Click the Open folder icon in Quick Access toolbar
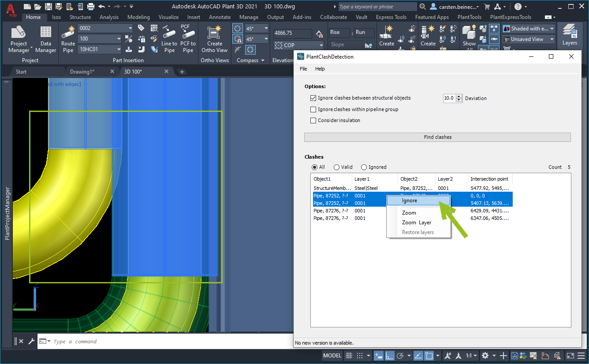This screenshot has width=589, height=364. click(x=38, y=7)
